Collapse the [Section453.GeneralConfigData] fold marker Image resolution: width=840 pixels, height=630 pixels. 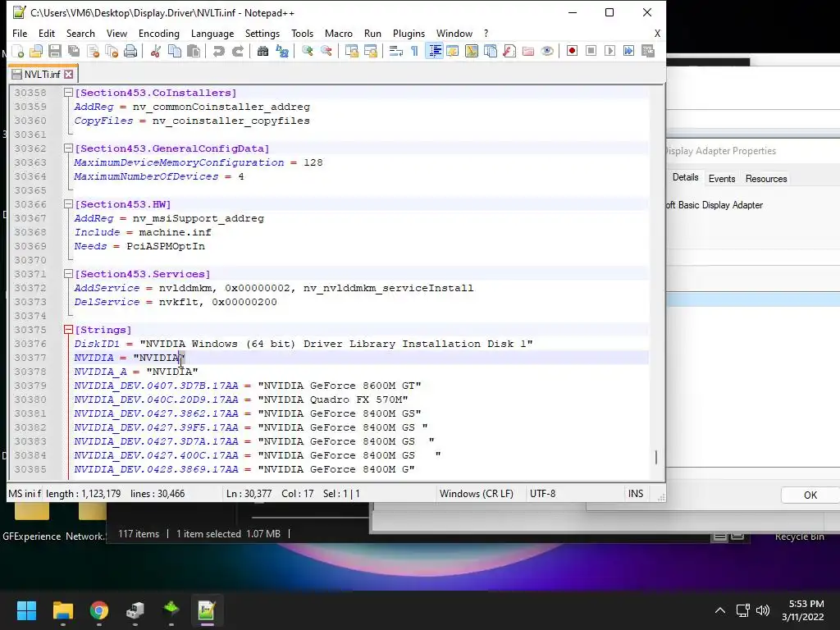coord(68,148)
